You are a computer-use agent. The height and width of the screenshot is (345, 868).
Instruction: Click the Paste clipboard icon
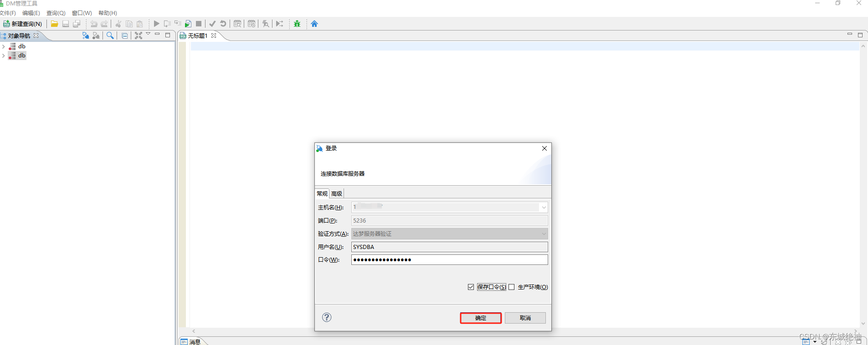click(x=140, y=24)
